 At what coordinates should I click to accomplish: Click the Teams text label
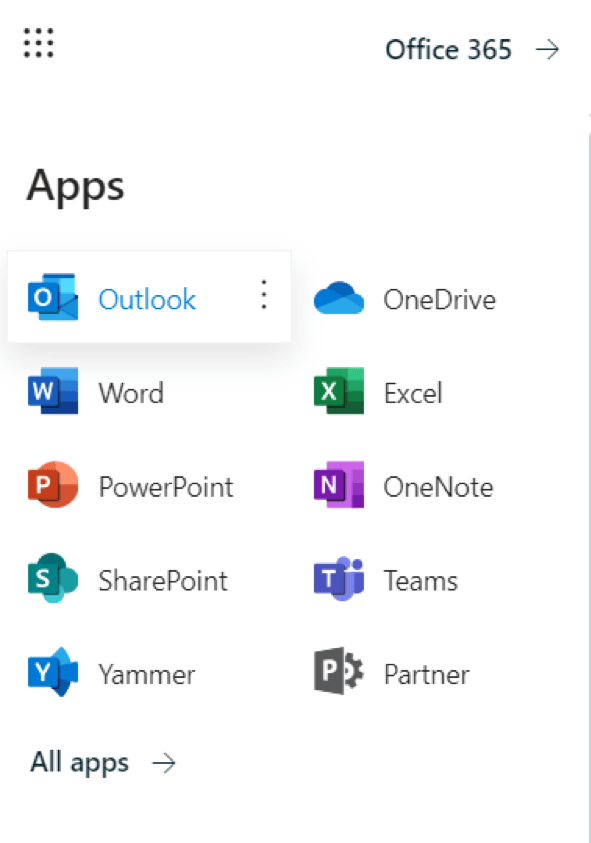(420, 580)
